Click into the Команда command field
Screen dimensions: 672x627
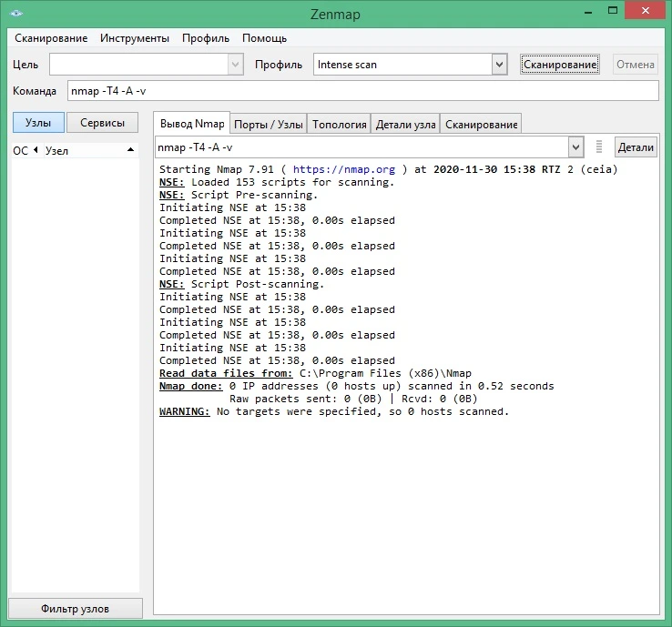click(x=362, y=91)
